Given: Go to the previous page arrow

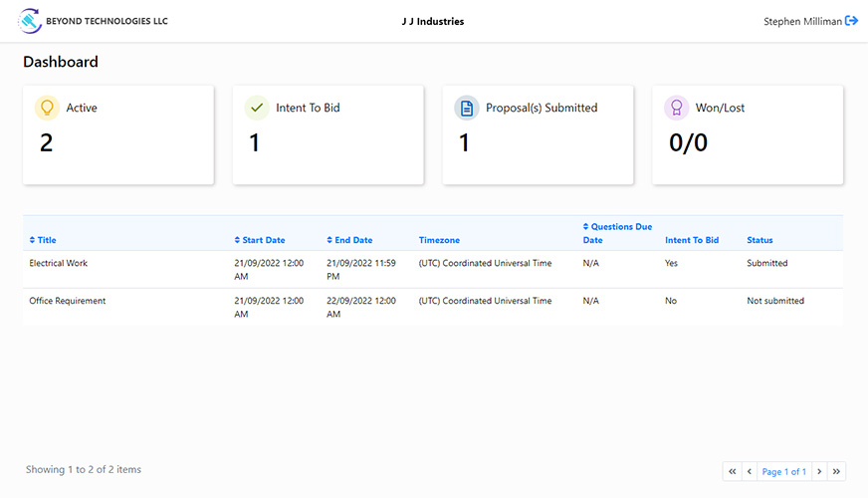Looking at the screenshot, I should pyautogui.click(x=750, y=471).
